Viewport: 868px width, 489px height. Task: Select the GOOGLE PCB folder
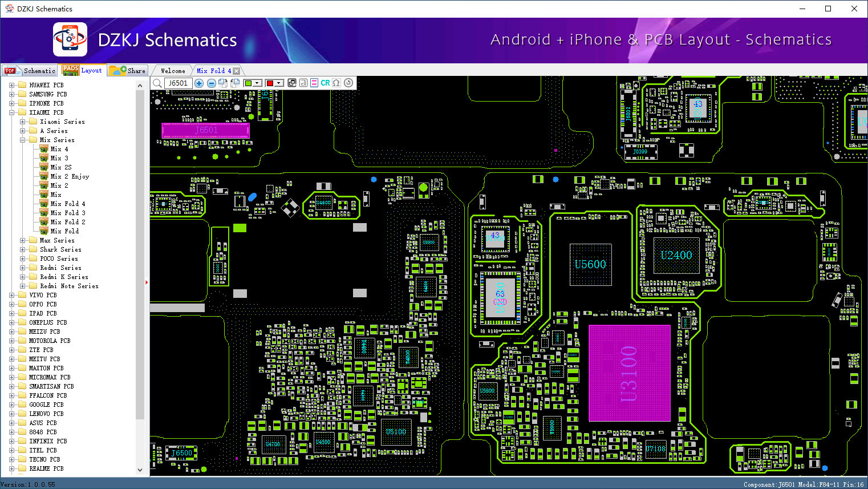tap(46, 405)
